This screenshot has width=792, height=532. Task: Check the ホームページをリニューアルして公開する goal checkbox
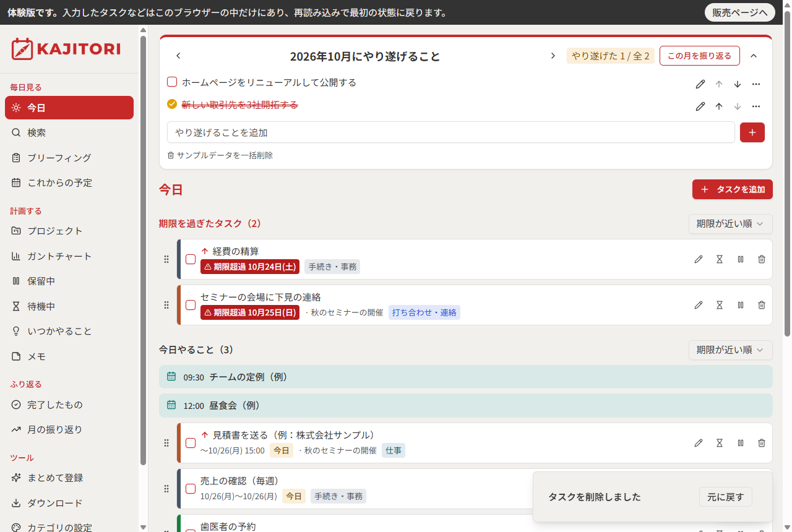coord(172,82)
